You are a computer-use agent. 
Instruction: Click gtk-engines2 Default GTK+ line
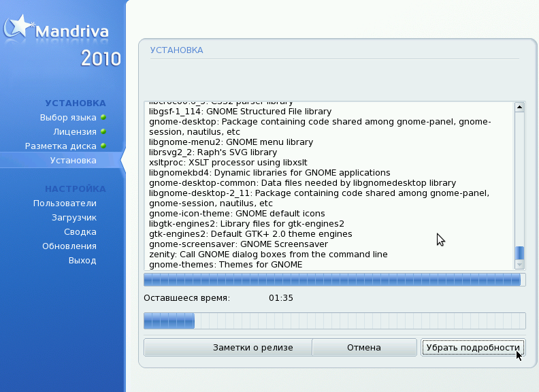(250, 234)
